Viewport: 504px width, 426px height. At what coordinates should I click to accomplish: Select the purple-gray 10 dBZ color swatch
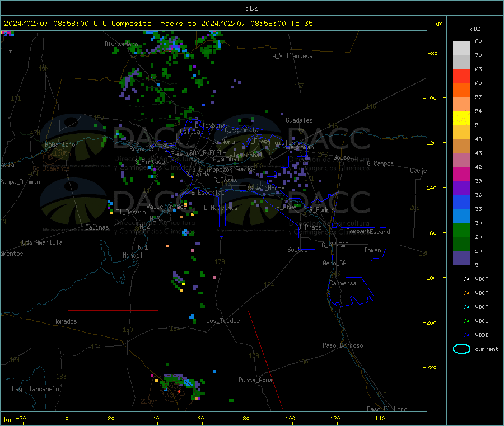(x=461, y=258)
